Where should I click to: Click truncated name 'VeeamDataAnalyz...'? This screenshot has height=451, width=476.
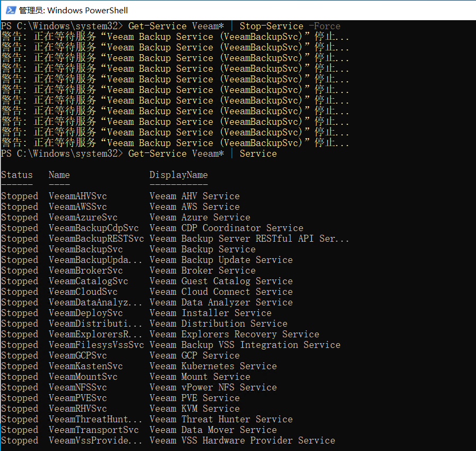pyautogui.click(x=96, y=302)
